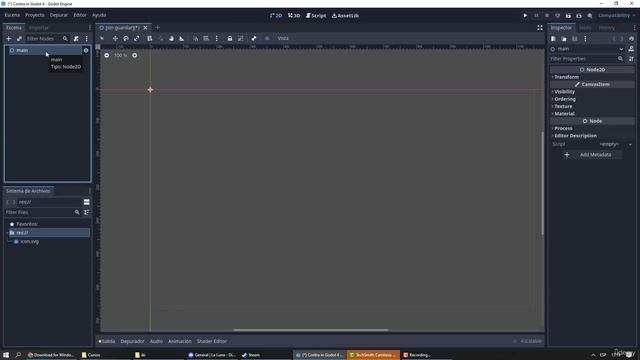Image resolution: width=640 pixels, height=360 pixels.
Task: Save the currently edited resource in the Inspector
Action: point(575,39)
